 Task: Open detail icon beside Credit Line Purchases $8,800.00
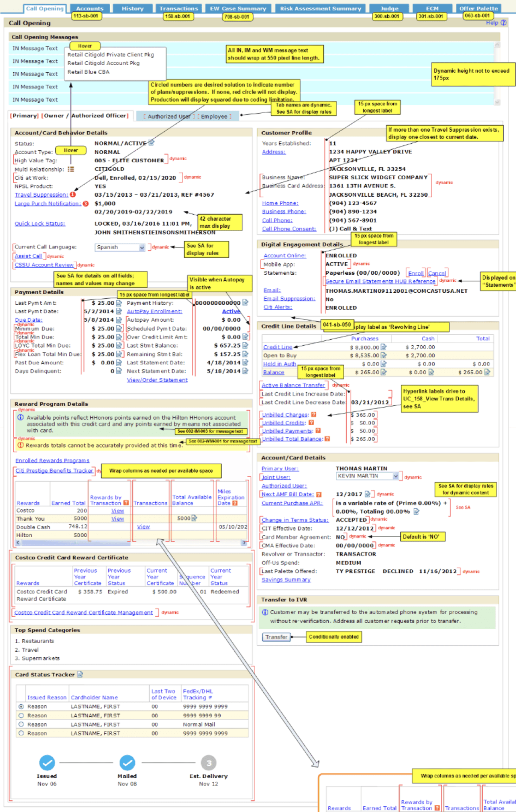(384, 347)
